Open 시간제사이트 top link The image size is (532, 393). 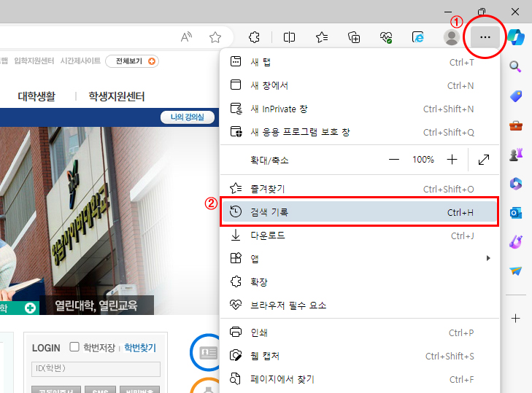click(80, 61)
